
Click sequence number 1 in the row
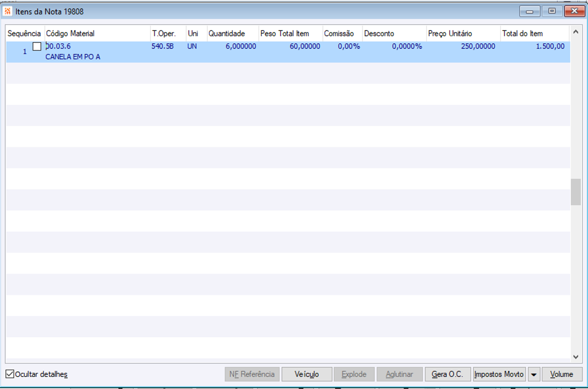pyautogui.click(x=25, y=52)
